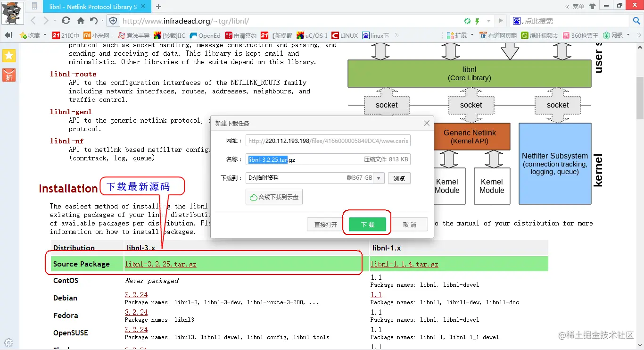
Task: Open a new tab with plus button
Action: click(158, 7)
